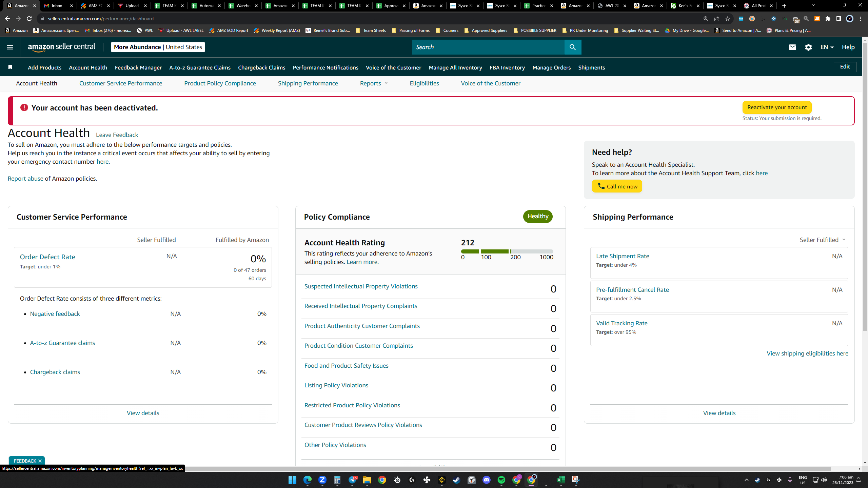Reload the page with the browser refresh icon
This screenshot has width=868, height=488.
[x=29, y=19]
